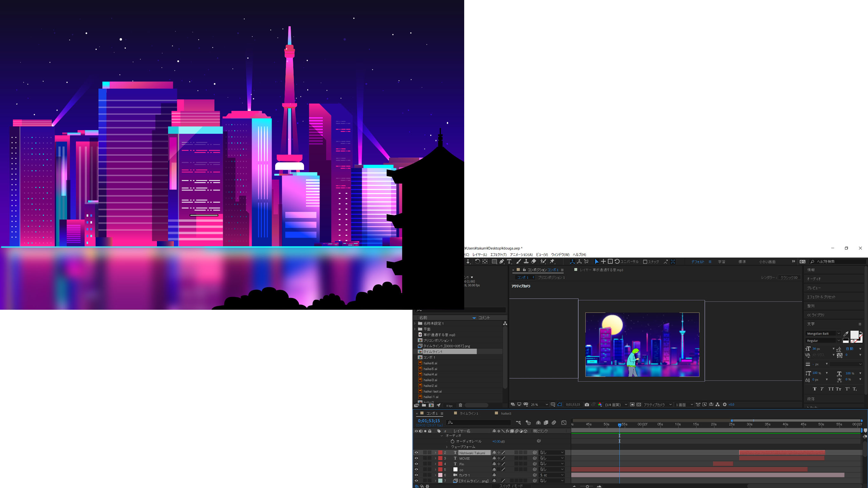Click the クラシック3D renderer button
Viewport: 868px width, 488px height.
pyautogui.click(x=789, y=278)
